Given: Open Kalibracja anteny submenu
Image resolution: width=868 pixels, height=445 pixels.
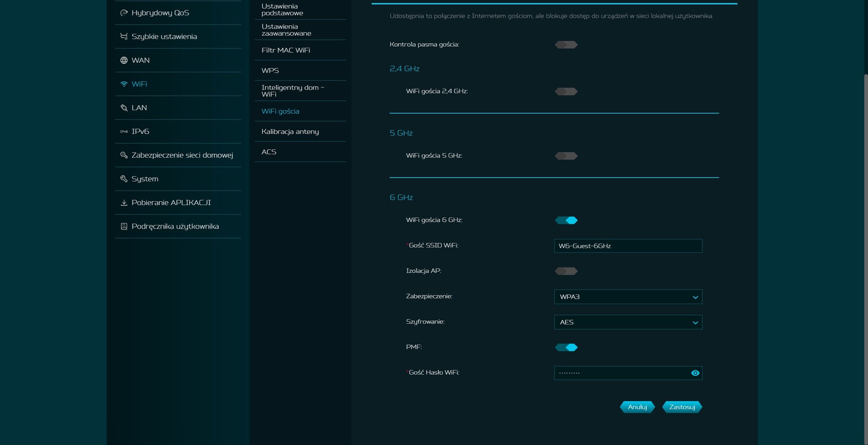Looking at the screenshot, I should [x=300, y=131].
